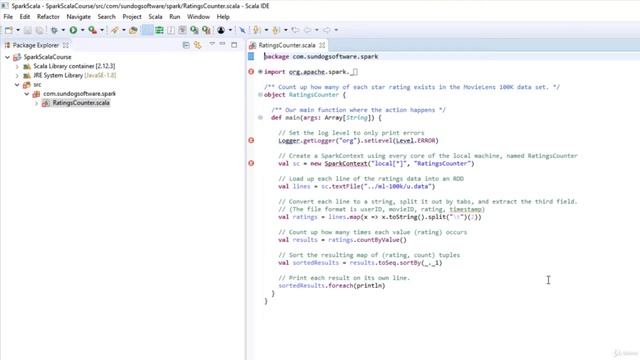This screenshot has width=640, height=360.
Task: Click the error marker on the SparkContext line
Action: [251, 163]
